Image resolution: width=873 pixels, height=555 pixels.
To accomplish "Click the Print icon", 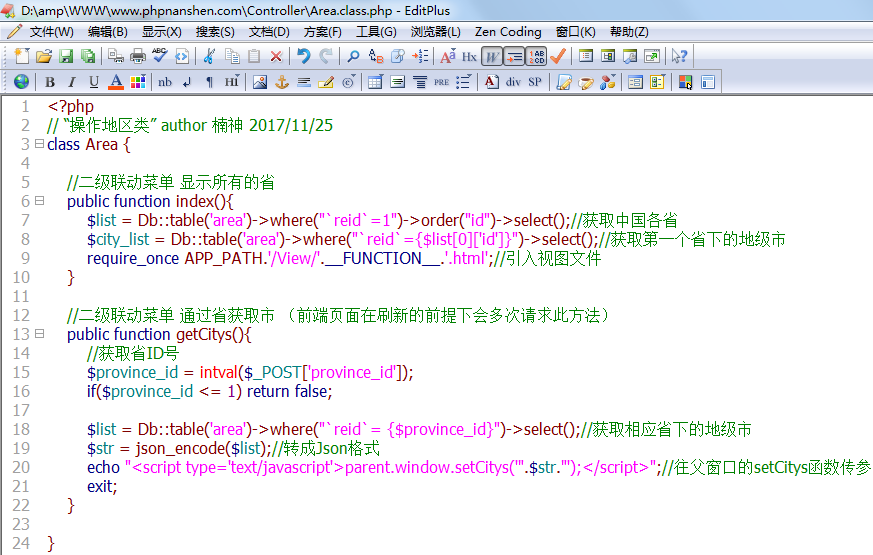I will tap(138, 56).
